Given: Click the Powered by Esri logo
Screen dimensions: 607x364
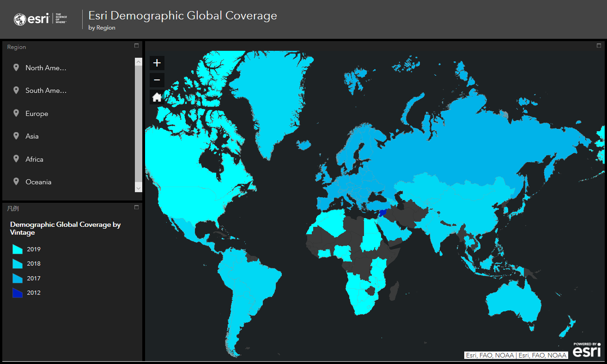Looking at the screenshot, I should point(587,350).
